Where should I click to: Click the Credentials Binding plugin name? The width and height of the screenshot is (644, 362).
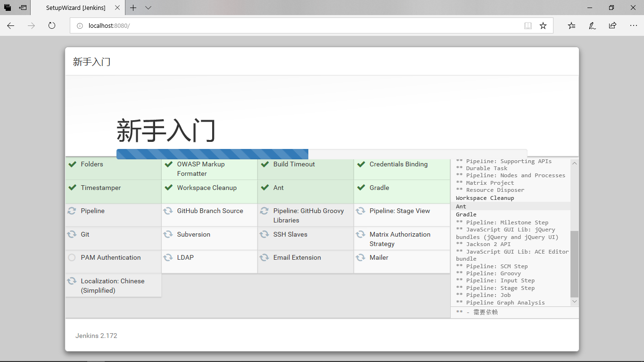[x=398, y=164]
